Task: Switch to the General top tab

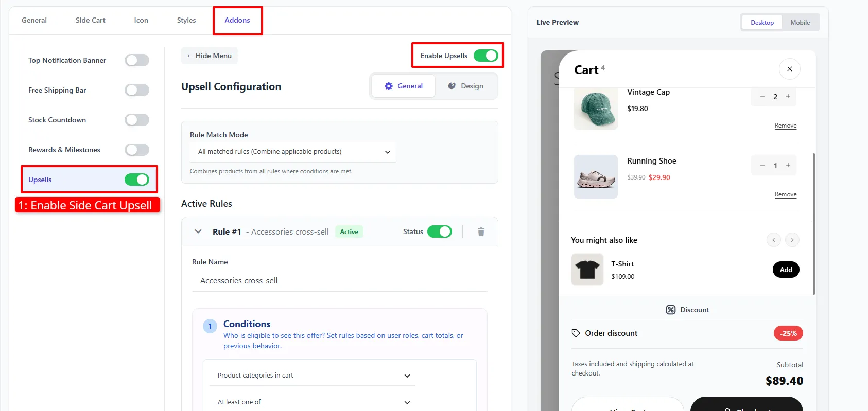Action: pos(34,20)
